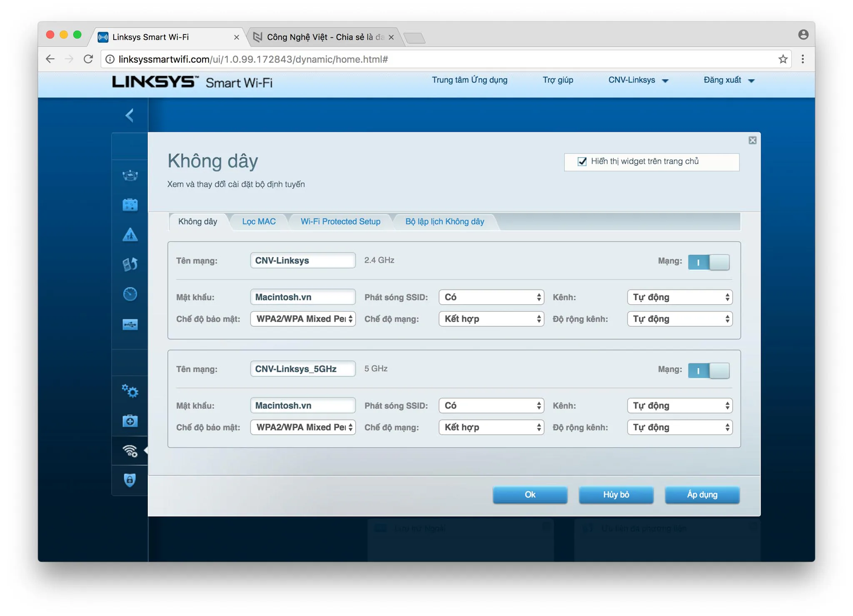Open 5 GHz Kênh dropdown
The image size is (853, 616).
pos(680,406)
